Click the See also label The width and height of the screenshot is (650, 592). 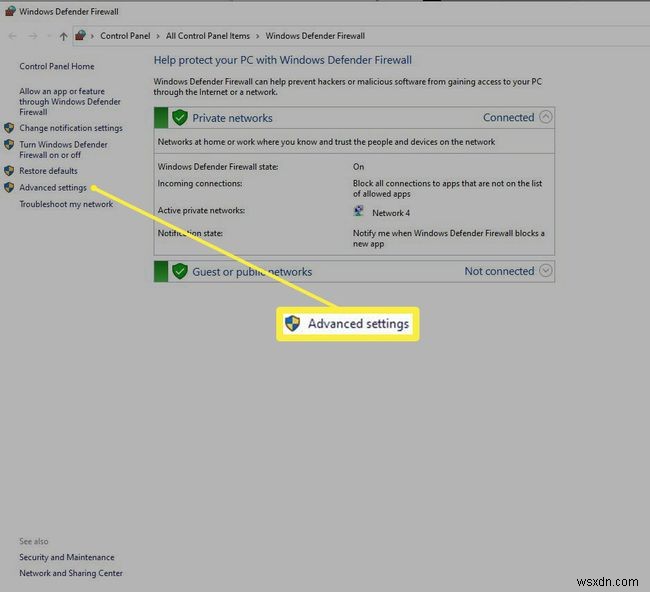(x=34, y=541)
